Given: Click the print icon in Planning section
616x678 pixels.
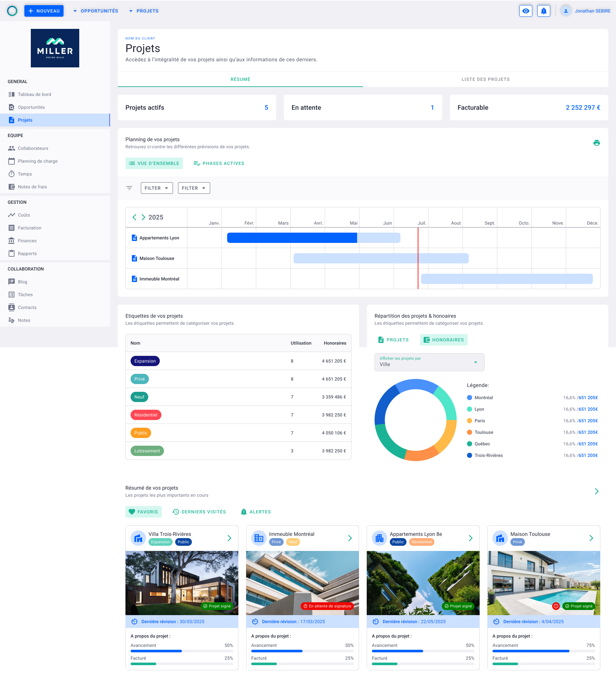Looking at the screenshot, I should [x=596, y=143].
